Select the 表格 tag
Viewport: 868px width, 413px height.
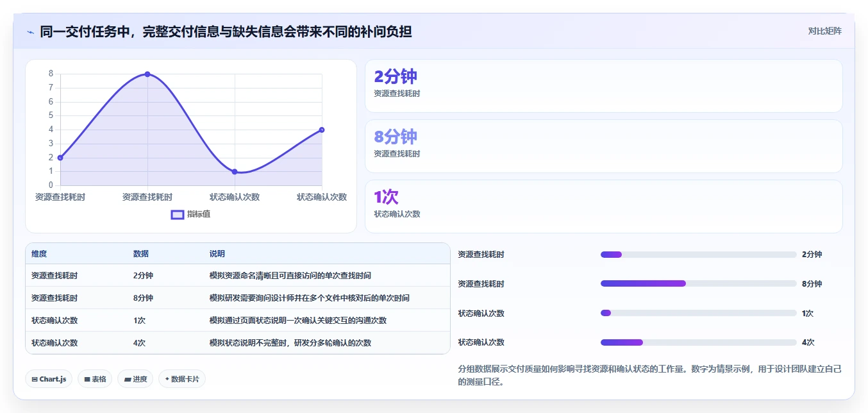[x=95, y=379]
